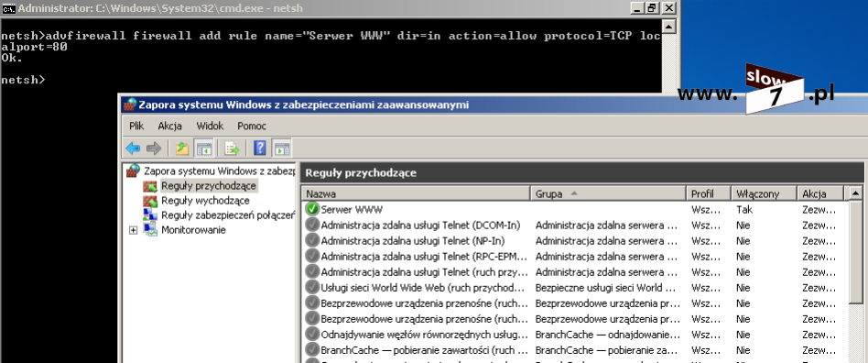868x363 pixels.
Task: Select Administracja zdalna usługi Telnet (NP-In) row
Action: [x=575, y=241]
